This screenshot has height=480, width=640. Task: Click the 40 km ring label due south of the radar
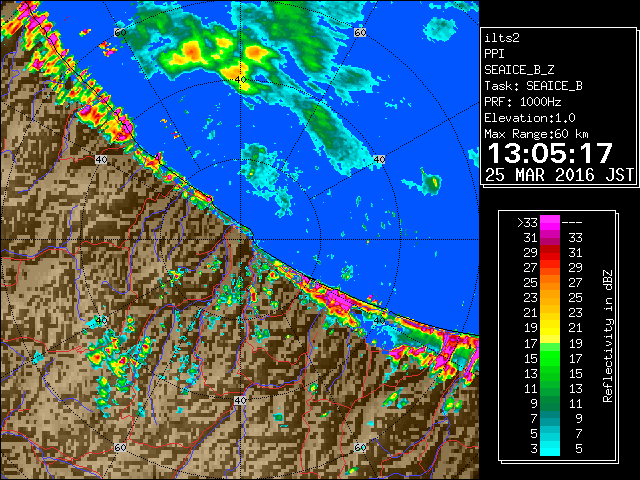pos(240,400)
